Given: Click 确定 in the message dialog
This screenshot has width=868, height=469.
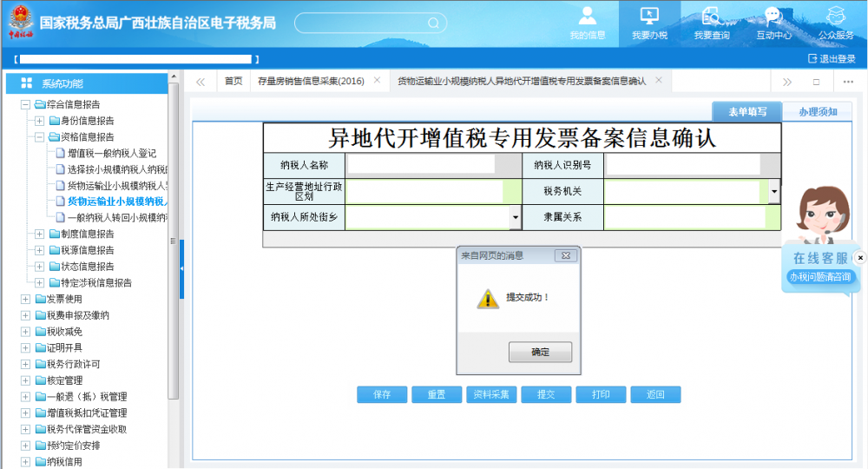Looking at the screenshot, I should point(540,352).
